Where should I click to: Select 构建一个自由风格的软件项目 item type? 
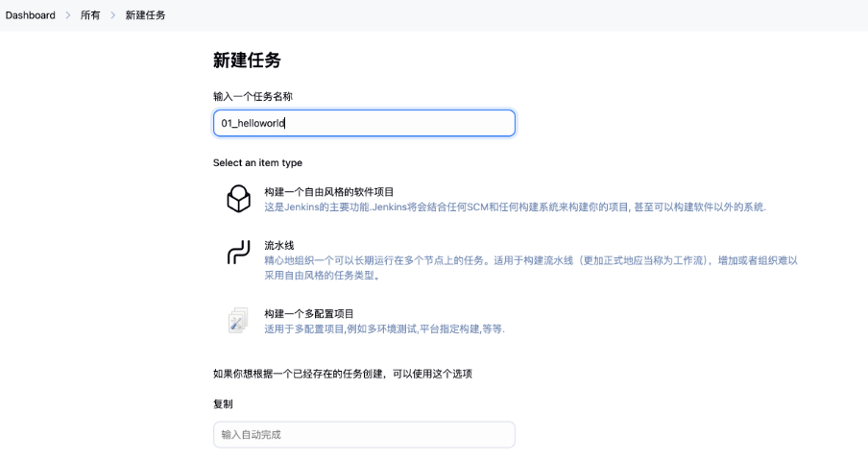pos(329,192)
